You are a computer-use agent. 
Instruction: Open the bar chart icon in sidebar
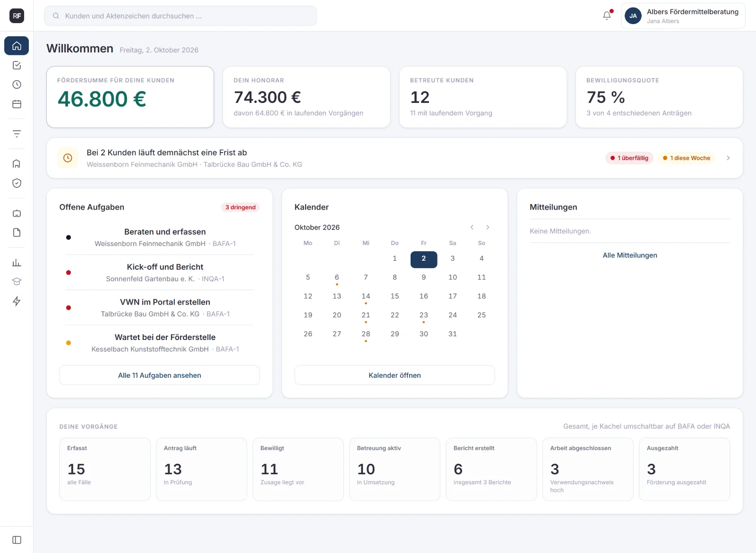point(17,263)
